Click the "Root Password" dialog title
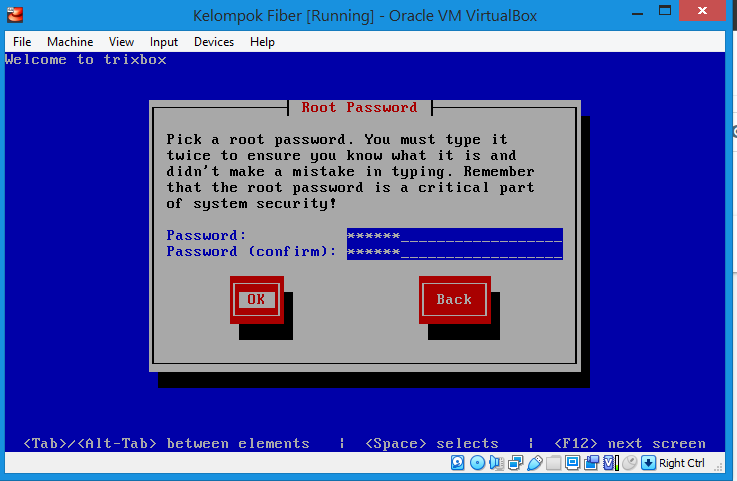 coord(359,108)
